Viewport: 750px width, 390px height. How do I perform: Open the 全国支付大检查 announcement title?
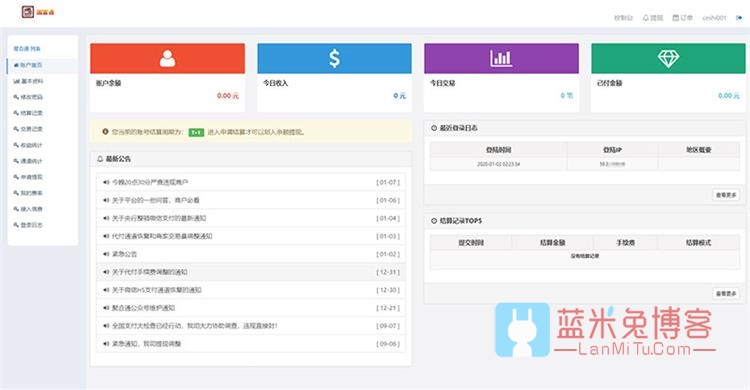point(195,326)
